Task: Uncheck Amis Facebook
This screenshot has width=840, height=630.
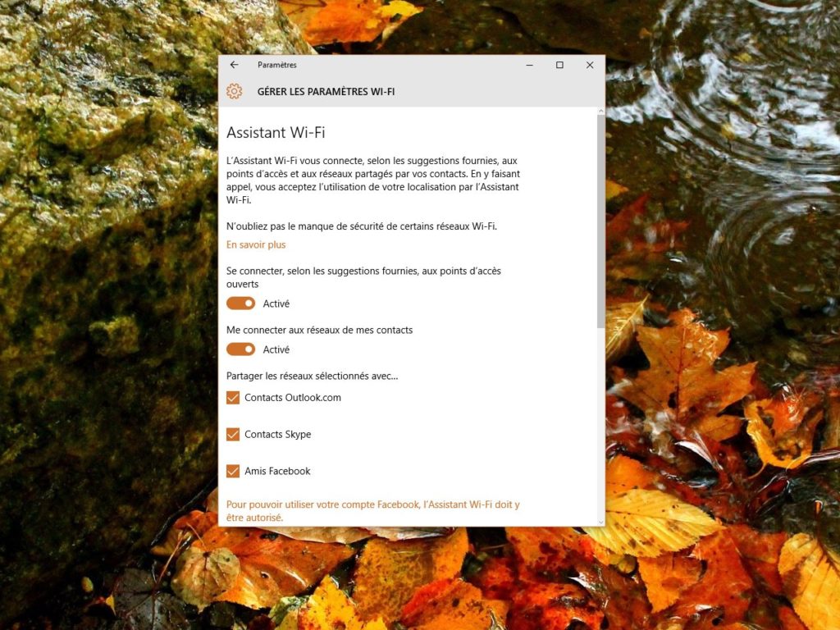Action: pyautogui.click(x=233, y=471)
